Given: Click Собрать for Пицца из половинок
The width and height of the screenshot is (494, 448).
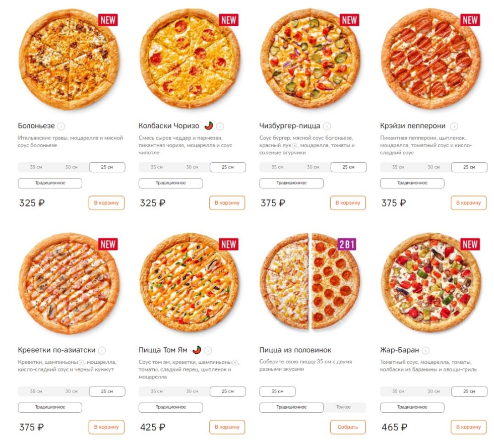Looking at the screenshot, I should pyautogui.click(x=347, y=426).
